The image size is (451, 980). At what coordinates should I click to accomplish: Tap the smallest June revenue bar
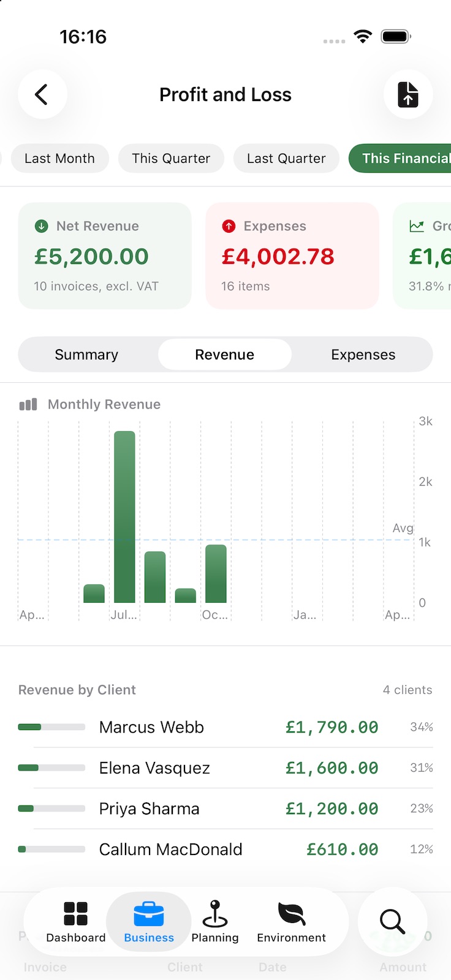tap(94, 594)
